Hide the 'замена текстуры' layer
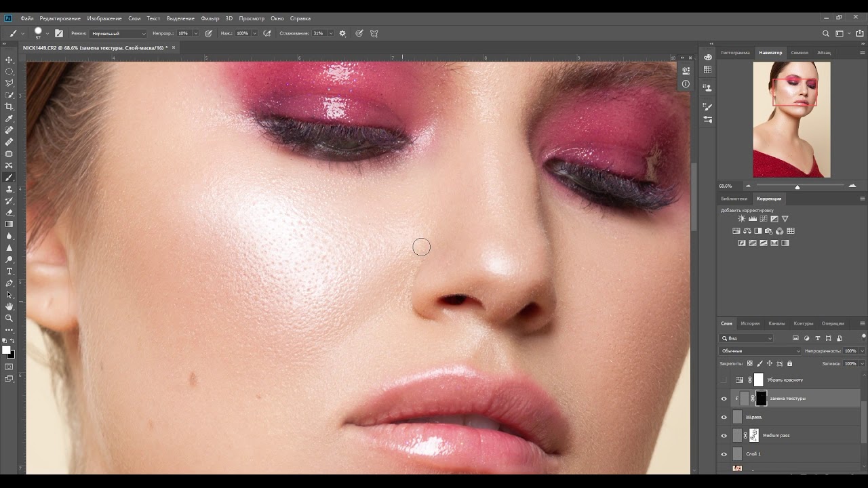The image size is (868, 488). [x=724, y=399]
